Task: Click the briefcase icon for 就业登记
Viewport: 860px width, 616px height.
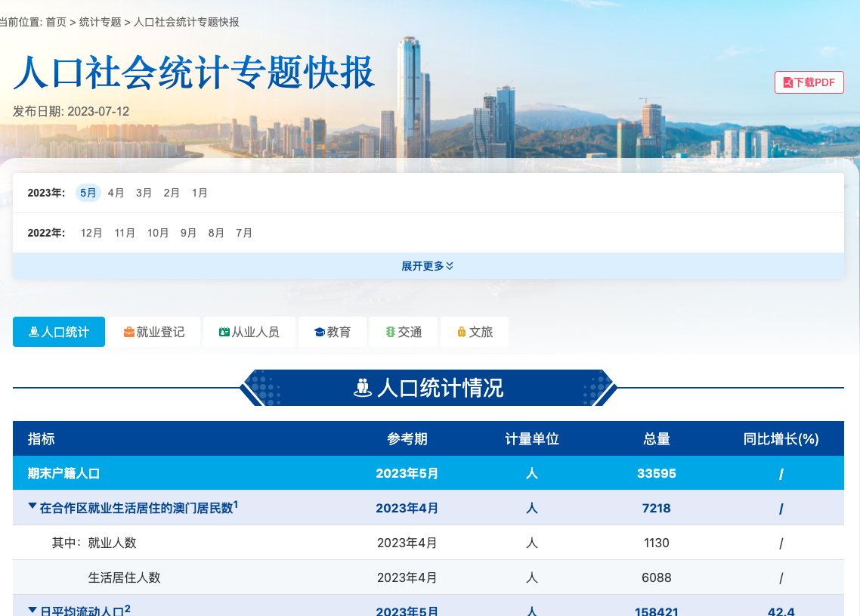Action: pyautogui.click(x=129, y=332)
